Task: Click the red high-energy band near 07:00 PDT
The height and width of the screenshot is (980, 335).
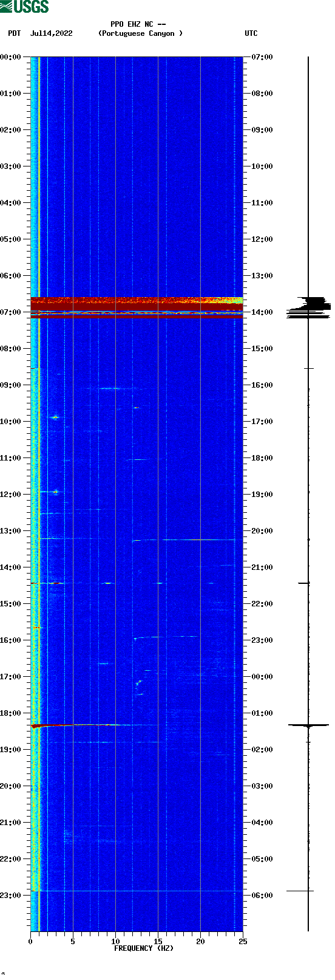Action: (137, 307)
